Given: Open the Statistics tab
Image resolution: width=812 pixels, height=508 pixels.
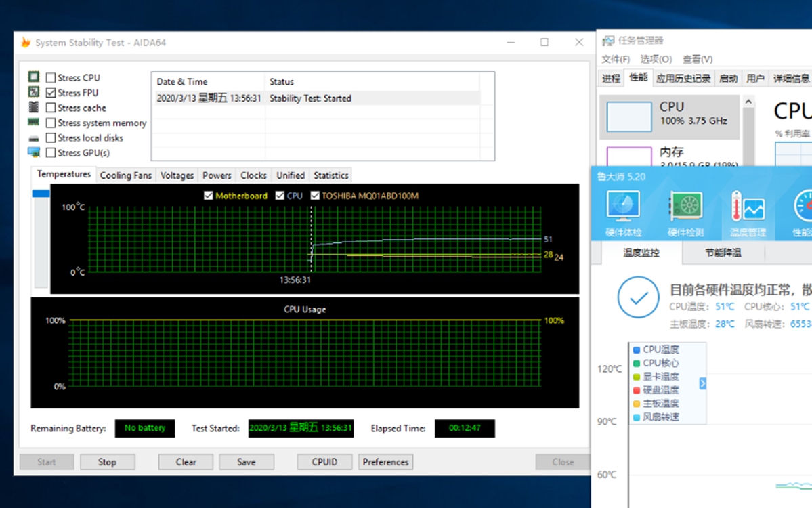Looking at the screenshot, I should coord(330,175).
